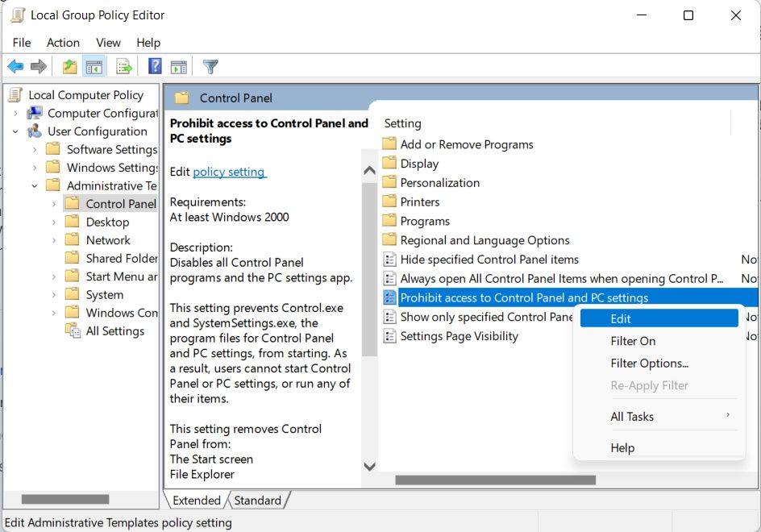This screenshot has height=532, width=761.
Task: Click description pane scroll down arrow
Action: coord(369,467)
